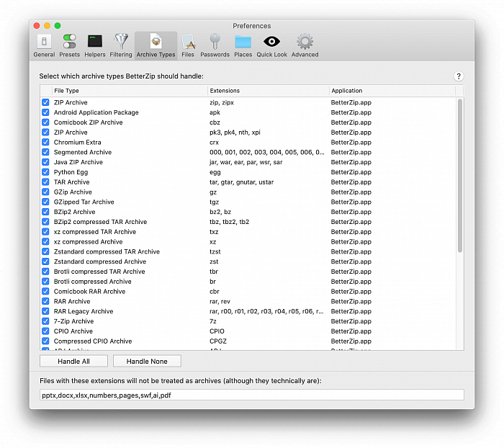Sort by File Type column header
The image size is (504, 448).
tap(130, 91)
